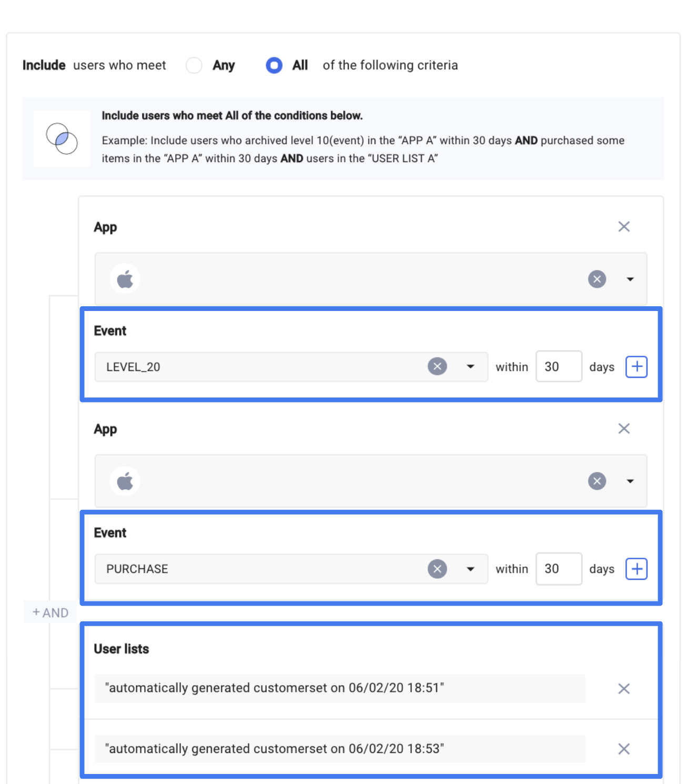
Task: Select the All criteria radio button
Action: pos(274,65)
